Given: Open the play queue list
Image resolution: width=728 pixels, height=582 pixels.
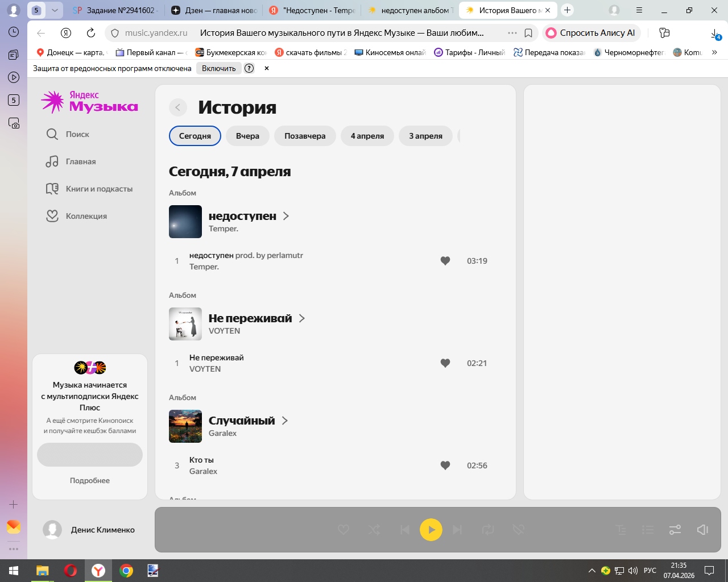Looking at the screenshot, I should click(648, 530).
